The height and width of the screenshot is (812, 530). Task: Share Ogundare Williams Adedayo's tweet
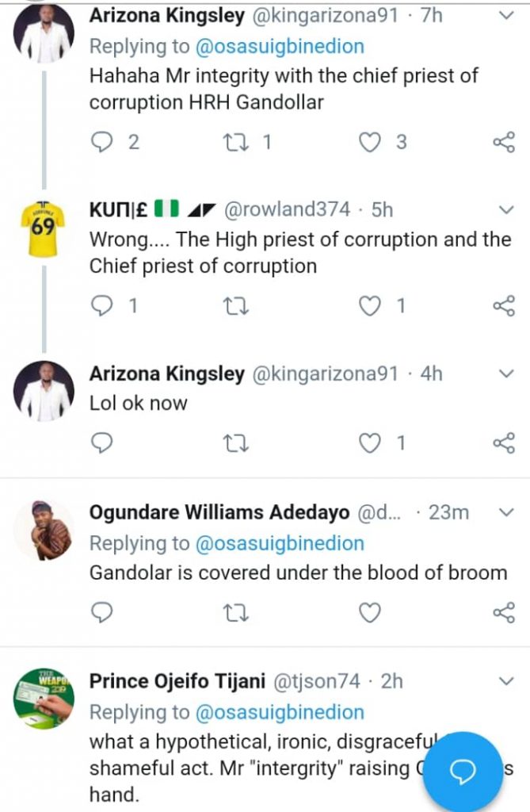click(504, 612)
